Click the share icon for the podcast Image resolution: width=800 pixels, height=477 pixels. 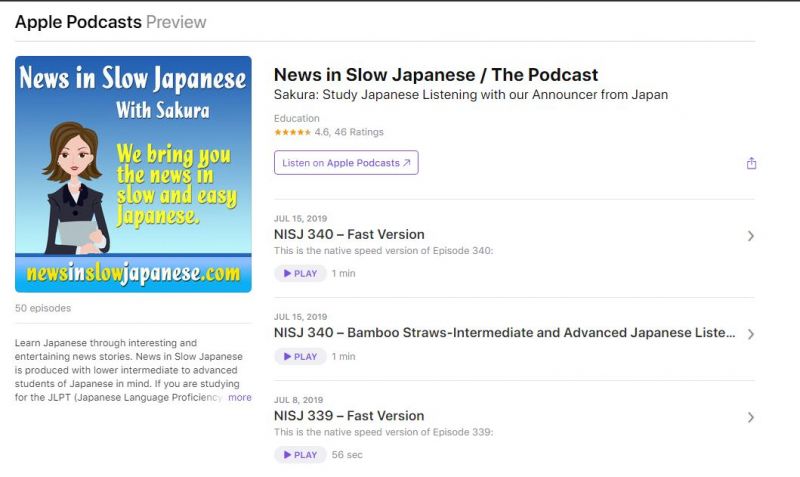[x=751, y=163]
